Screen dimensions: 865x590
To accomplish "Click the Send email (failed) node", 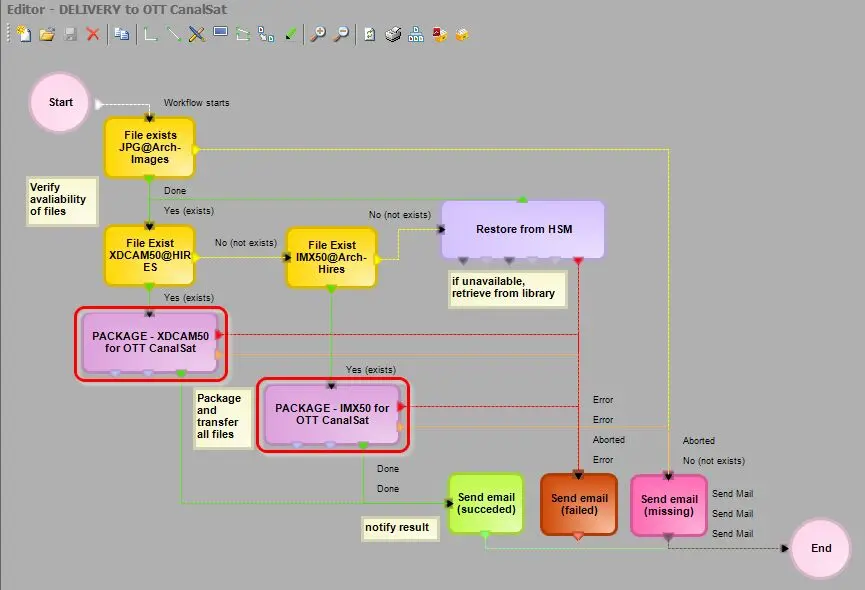I will click(579, 504).
